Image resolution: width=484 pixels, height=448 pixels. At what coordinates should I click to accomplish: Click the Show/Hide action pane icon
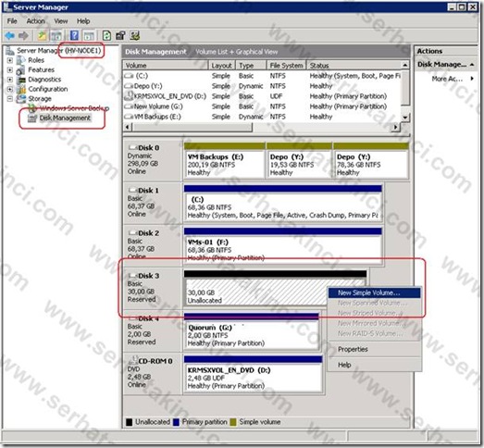(89, 36)
